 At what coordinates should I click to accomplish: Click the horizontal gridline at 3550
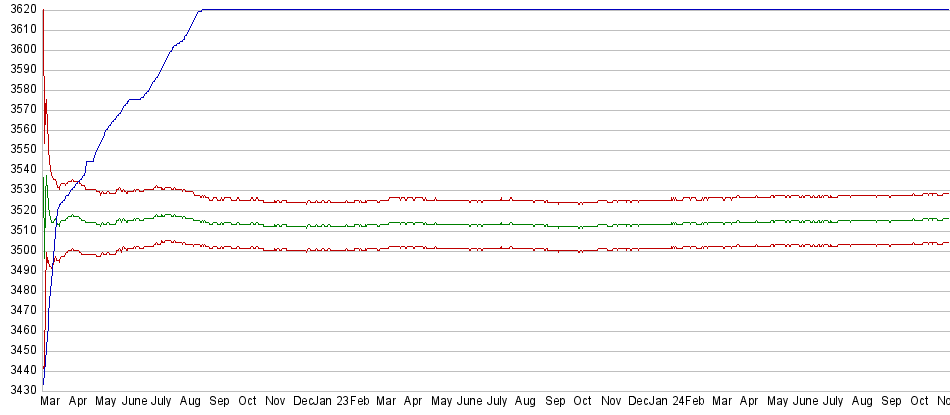coord(500,150)
